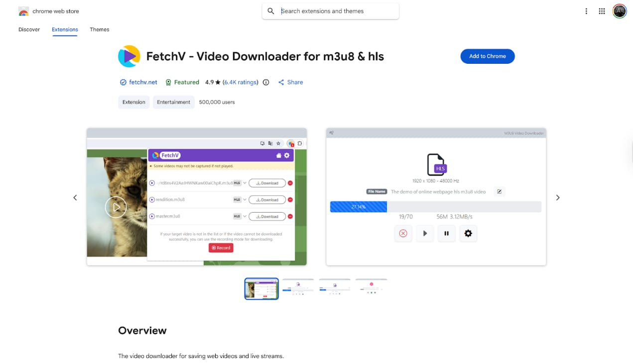The image size is (633, 364).
Task: Open FetchV settings via the gear icon
Action: pos(286,155)
